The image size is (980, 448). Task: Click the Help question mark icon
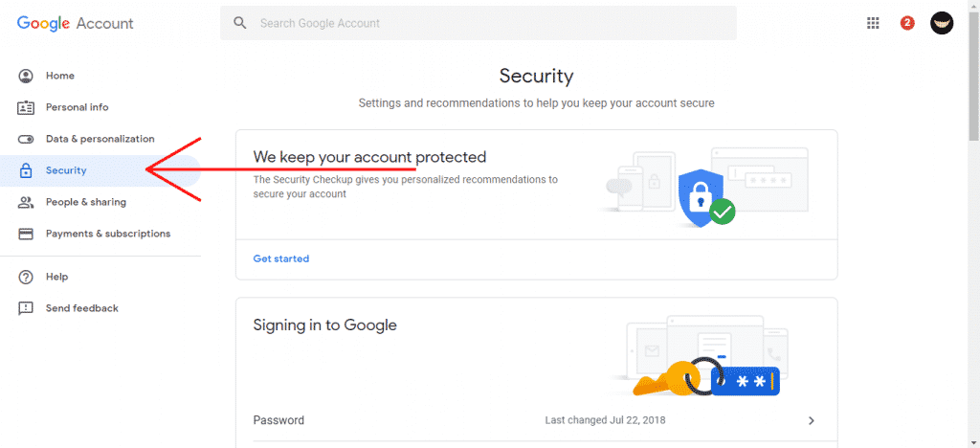[x=26, y=277]
